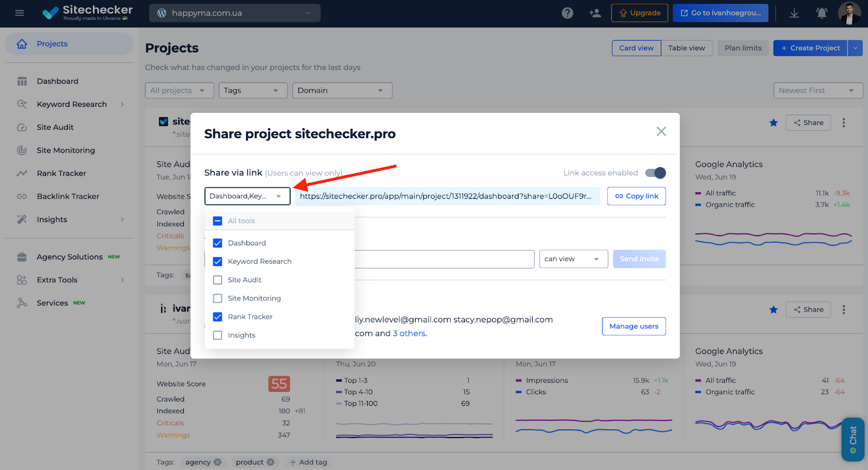This screenshot has width=868, height=470.
Task: Open the can view permission dropdown
Action: tap(573, 259)
